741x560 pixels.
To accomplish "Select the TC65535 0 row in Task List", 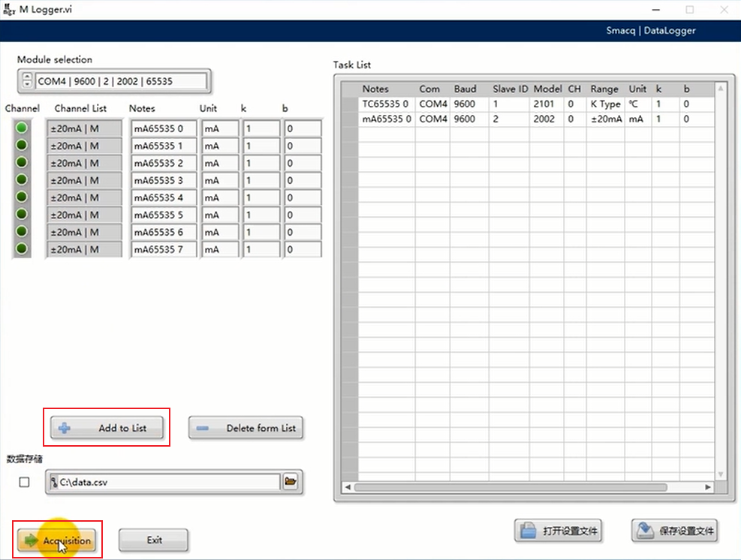I will pyautogui.click(x=386, y=104).
